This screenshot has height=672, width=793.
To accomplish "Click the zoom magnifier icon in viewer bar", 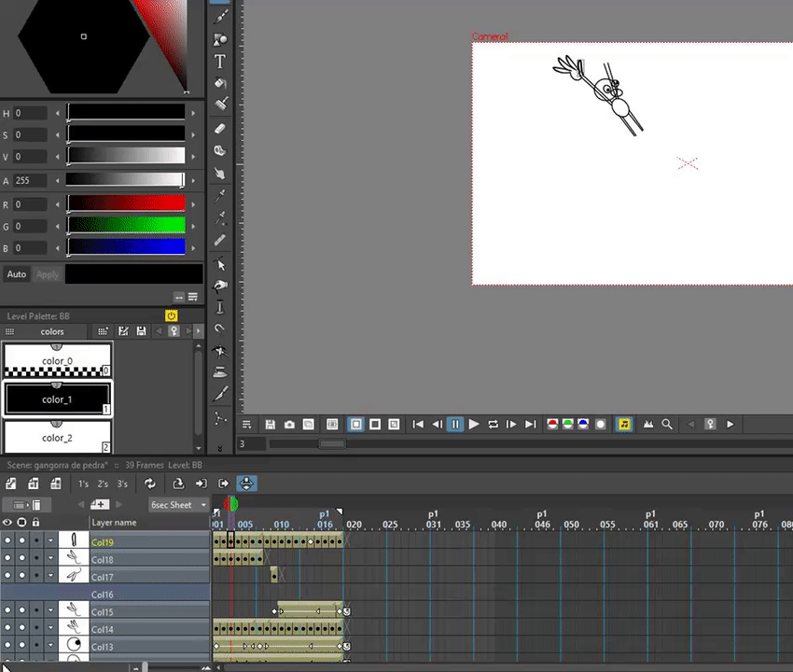I will 667,425.
